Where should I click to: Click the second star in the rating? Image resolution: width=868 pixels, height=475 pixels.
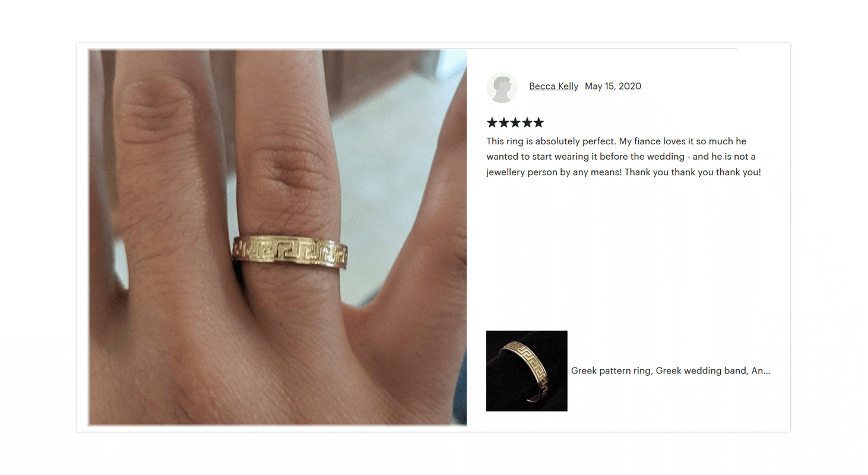click(503, 123)
